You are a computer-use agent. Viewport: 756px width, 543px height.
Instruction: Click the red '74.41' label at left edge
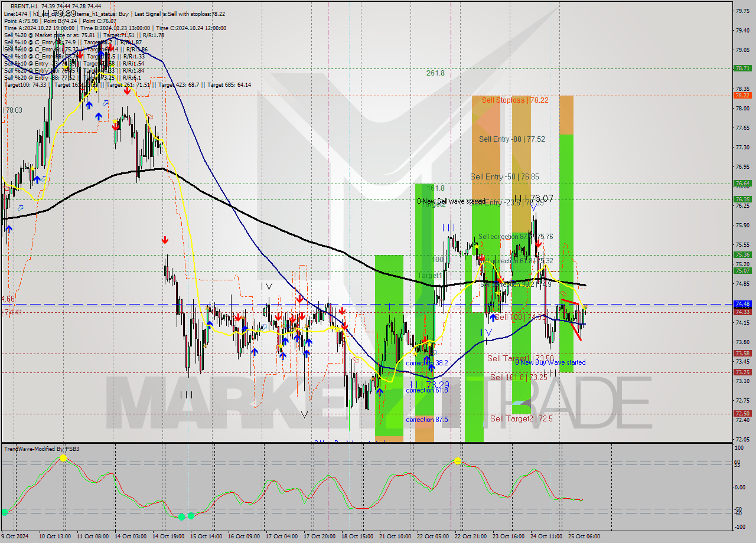[x=13, y=313]
